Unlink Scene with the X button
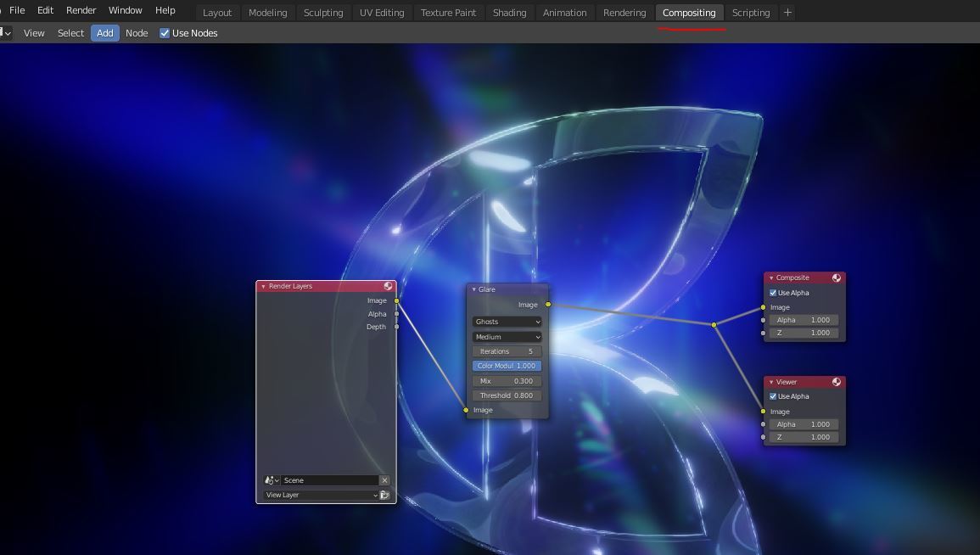980x555 pixels. tap(384, 480)
